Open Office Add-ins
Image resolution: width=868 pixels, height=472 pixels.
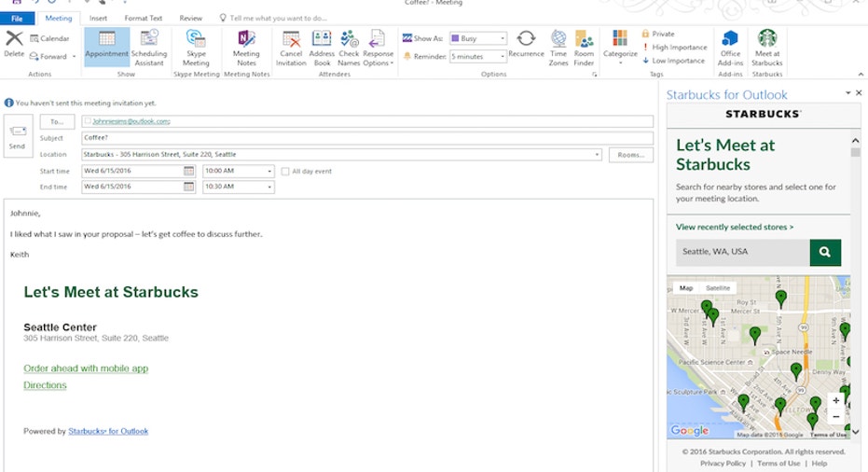pos(730,48)
